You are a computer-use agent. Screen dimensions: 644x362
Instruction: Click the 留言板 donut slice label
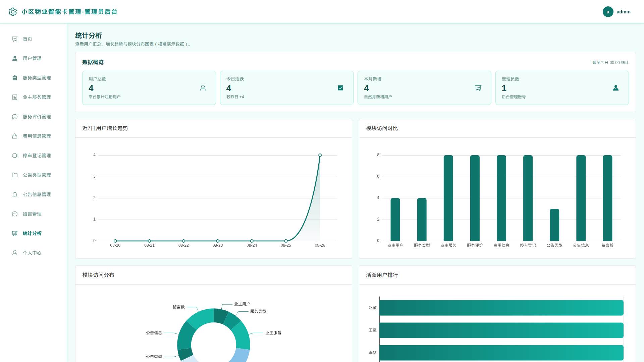pyautogui.click(x=179, y=307)
